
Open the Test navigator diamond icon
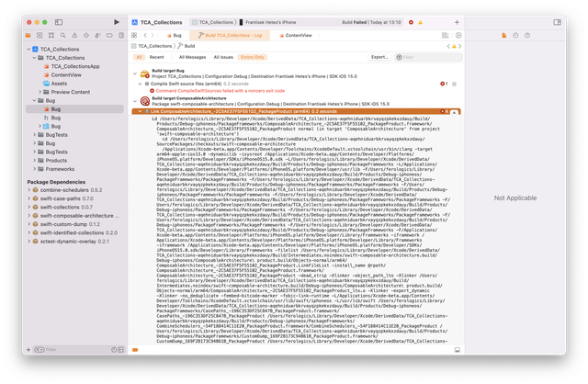86,35
